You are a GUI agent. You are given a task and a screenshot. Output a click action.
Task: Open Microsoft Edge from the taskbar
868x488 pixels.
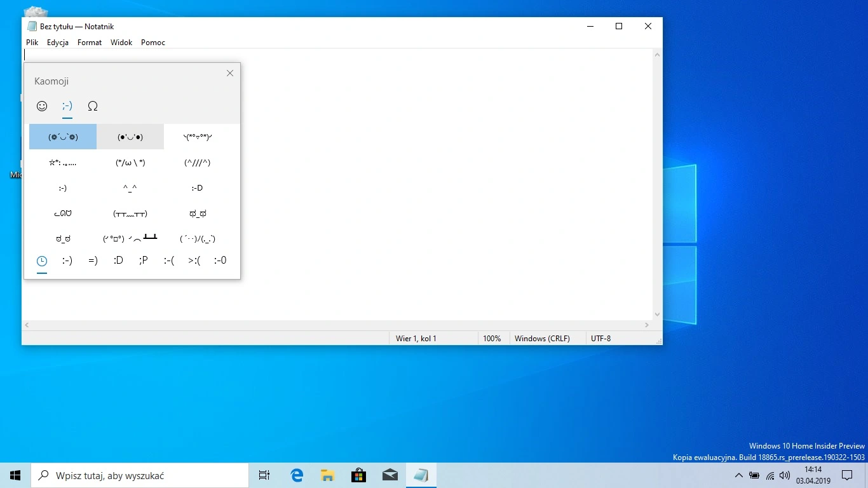tap(297, 475)
